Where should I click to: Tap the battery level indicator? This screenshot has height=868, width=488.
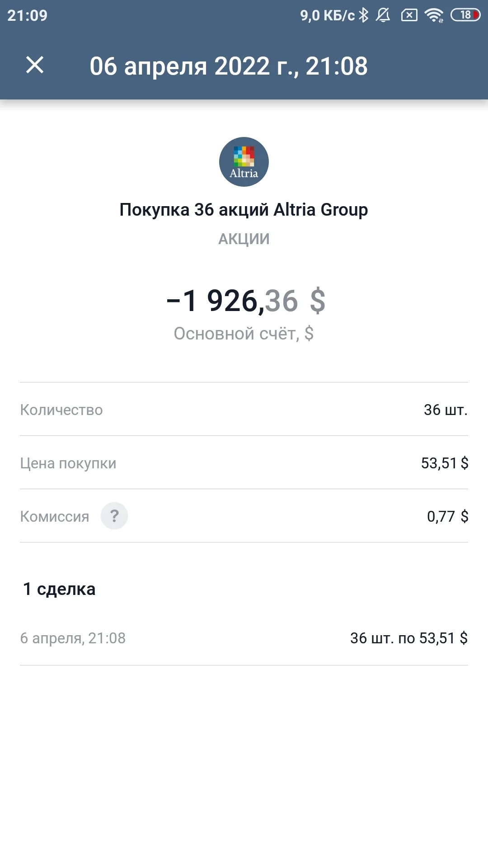[465, 15]
